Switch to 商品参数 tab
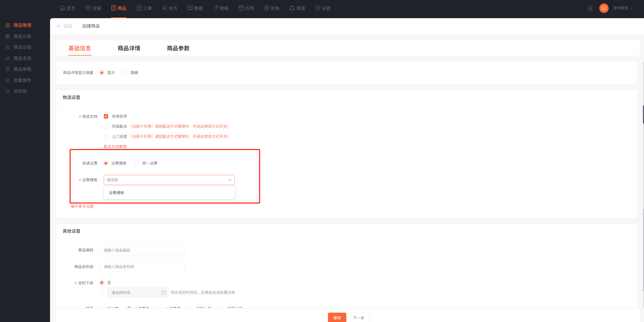The height and width of the screenshot is (322, 644). click(178, 48)
